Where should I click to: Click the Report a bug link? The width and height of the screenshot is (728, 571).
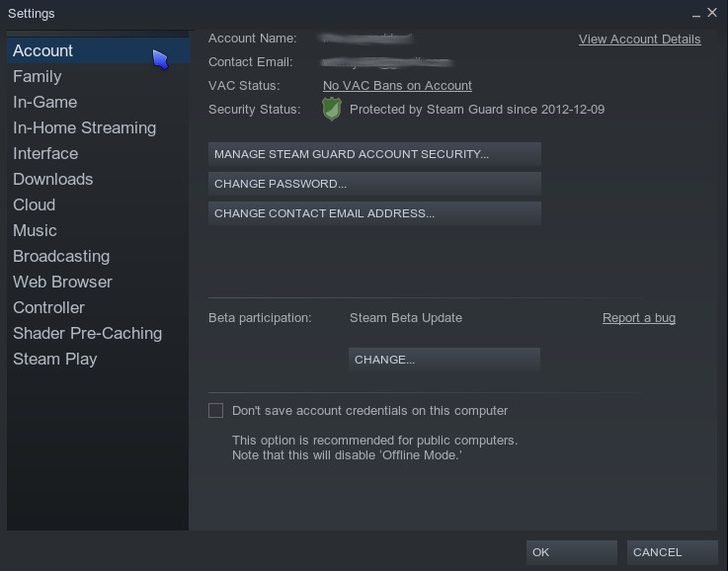(639, 318)
